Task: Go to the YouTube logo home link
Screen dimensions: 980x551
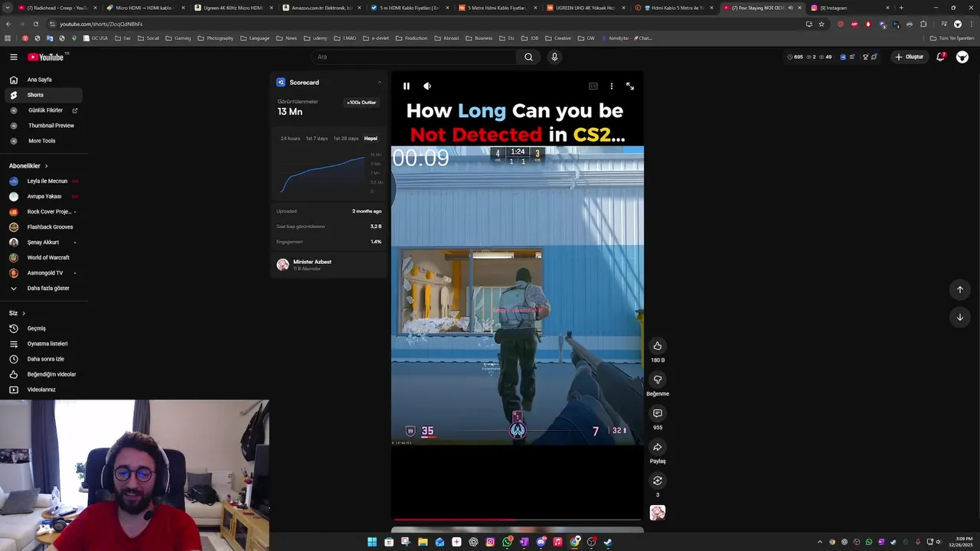Action: coord(47,57)
